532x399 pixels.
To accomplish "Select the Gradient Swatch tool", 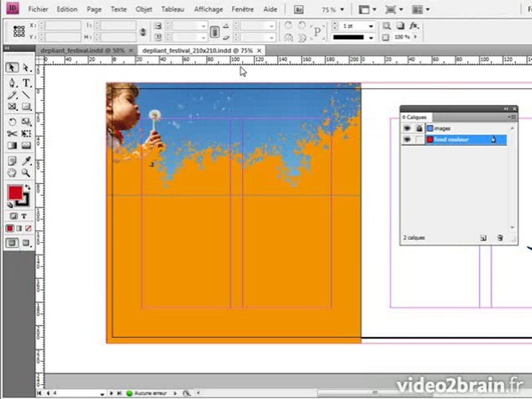I will [x=12, y=146].
